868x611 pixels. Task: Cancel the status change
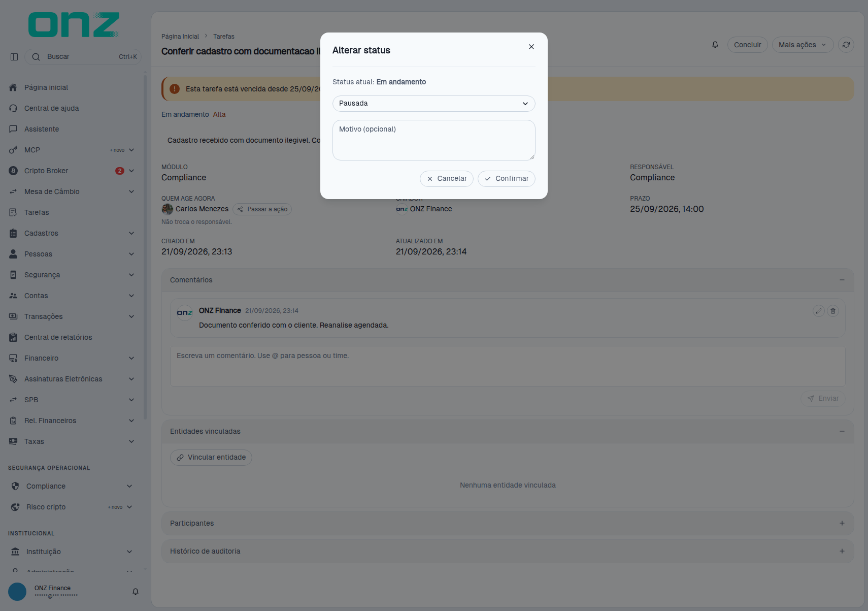pos(447,179)
